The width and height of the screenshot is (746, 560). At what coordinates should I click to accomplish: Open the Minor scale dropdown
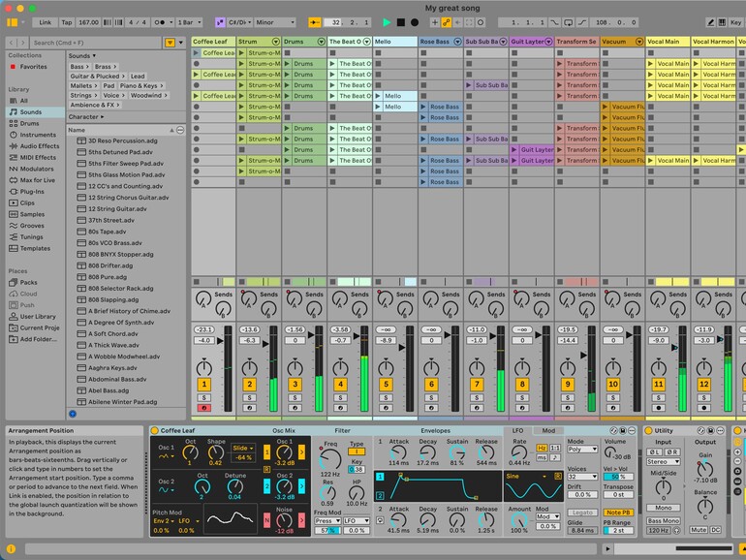[275, 22]
